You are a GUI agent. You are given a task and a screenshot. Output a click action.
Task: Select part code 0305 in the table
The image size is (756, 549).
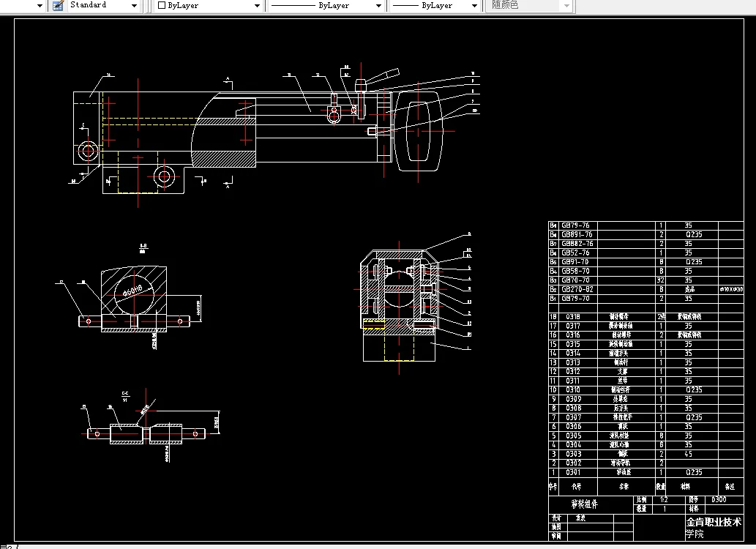(x=573, y=436)
